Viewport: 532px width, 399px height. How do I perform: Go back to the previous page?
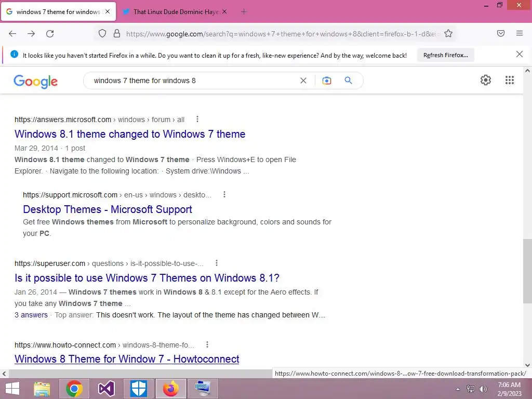[12, 34]
